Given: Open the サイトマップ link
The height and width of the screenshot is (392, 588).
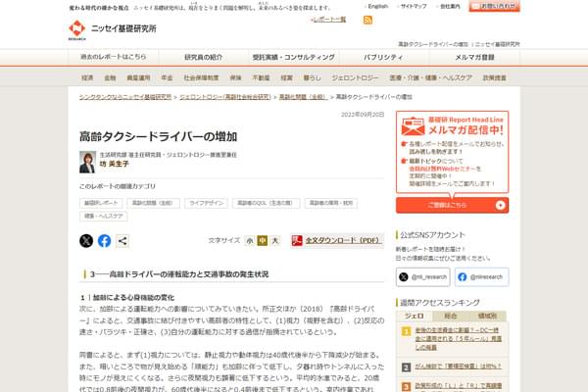Looking at the screenshot, I should pos(414,7).
